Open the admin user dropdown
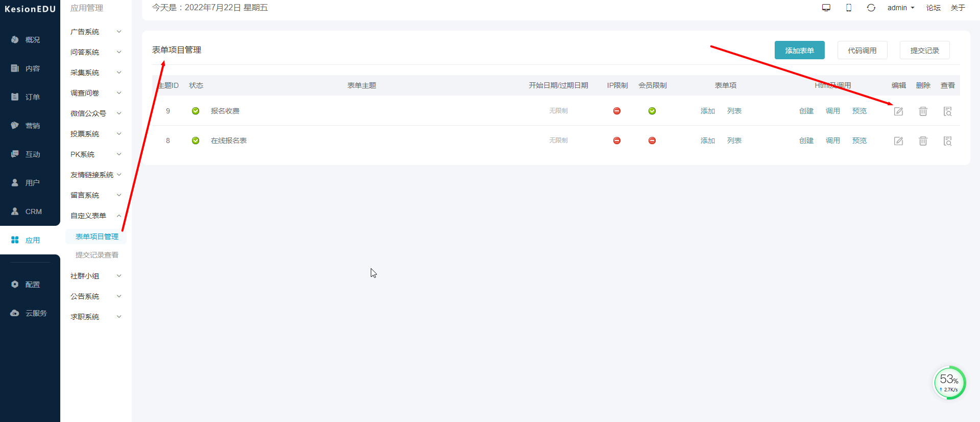The height and width of the screenshot is (422, 980). click(x=901, y=8)
